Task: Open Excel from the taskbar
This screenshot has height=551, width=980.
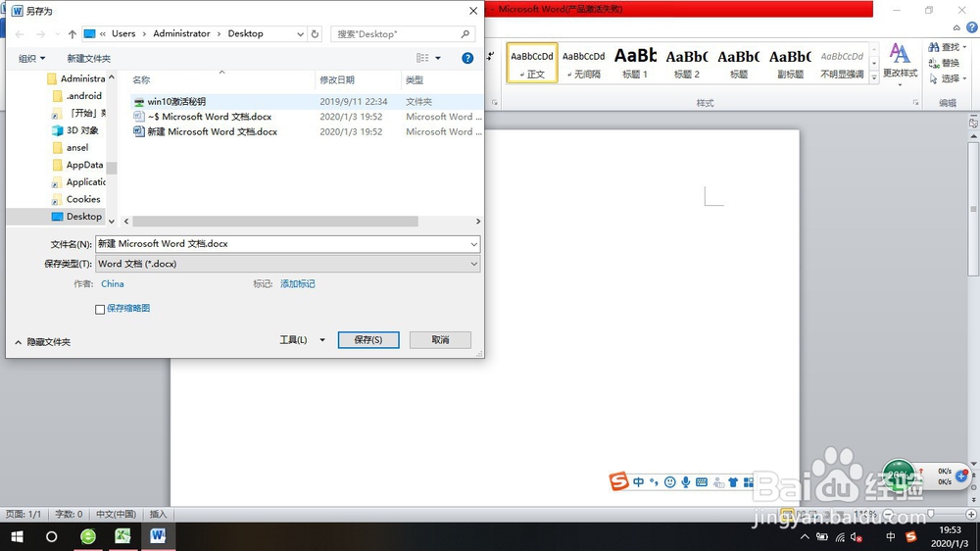Action: pos(122,536)
